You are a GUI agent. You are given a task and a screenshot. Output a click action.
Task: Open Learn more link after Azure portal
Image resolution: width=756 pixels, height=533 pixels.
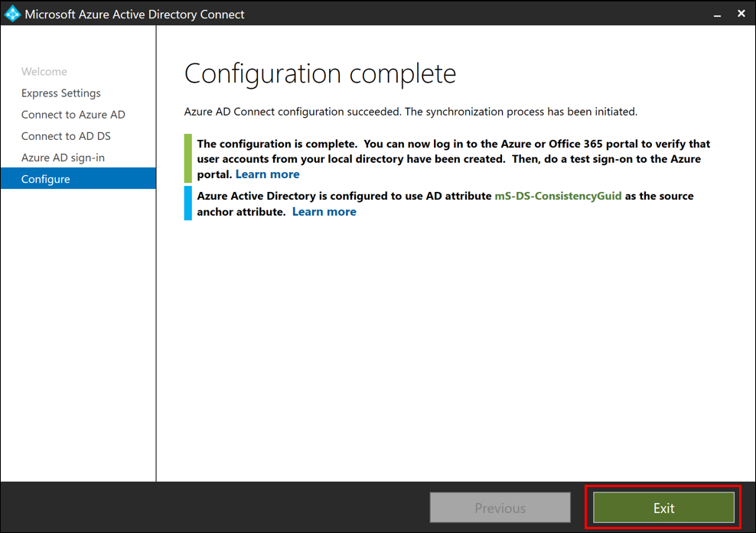(x=267, y=174)
